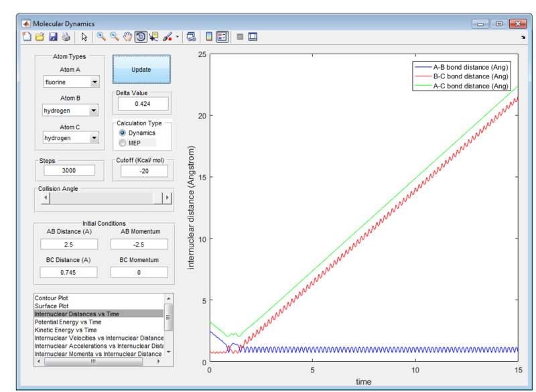
Task: Open a file with the folder icon
Action: click(x=40, y=37)
